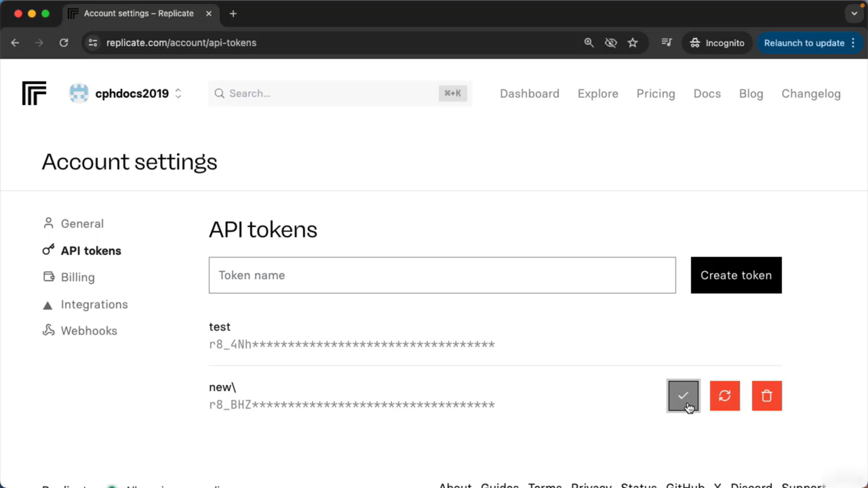
Task: Open the browser three-dot menu
Action: click(x=852, y=43)
